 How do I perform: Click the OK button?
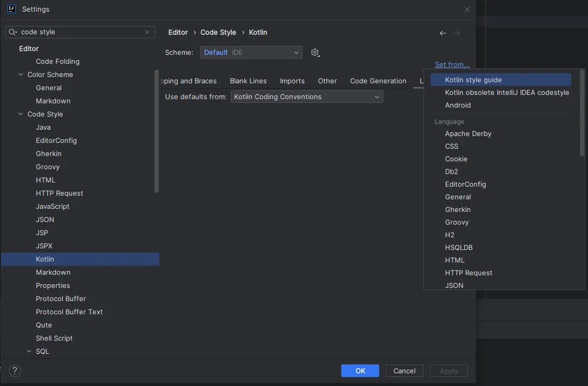tap(360, 371)
